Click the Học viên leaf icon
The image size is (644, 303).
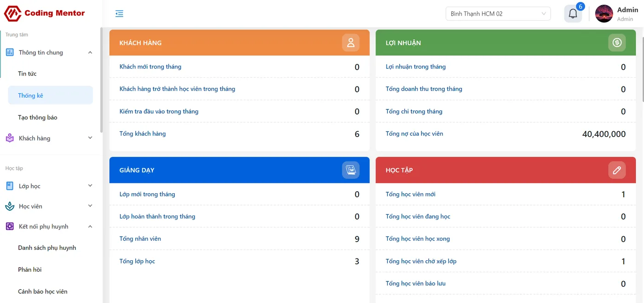10,206
